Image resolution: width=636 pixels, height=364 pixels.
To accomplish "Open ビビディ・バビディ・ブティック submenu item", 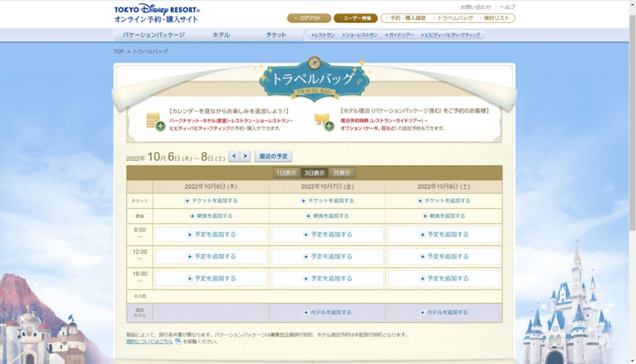I will click(451, 35).
